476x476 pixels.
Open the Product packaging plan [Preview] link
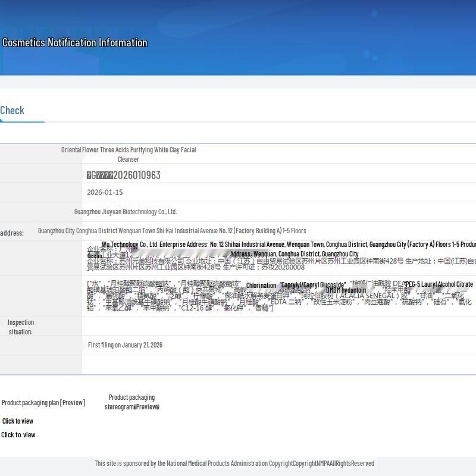43,403
